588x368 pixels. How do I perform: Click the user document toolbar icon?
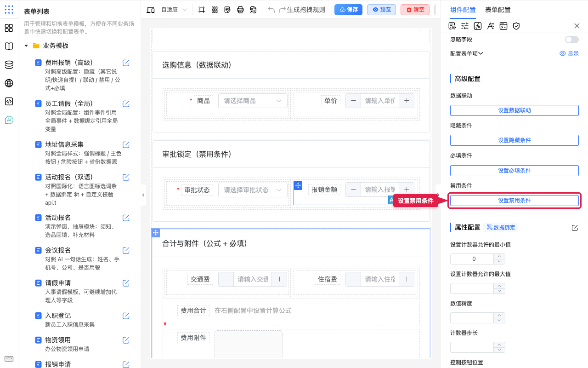tap(253, 10)
